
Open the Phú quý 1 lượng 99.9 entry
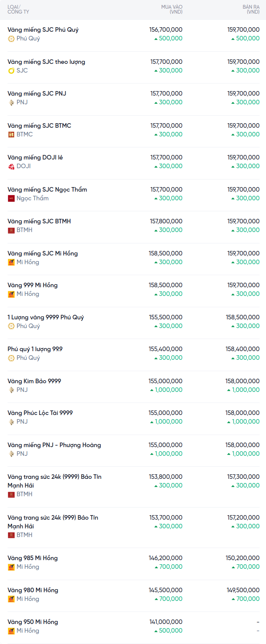tap(35, 349)
